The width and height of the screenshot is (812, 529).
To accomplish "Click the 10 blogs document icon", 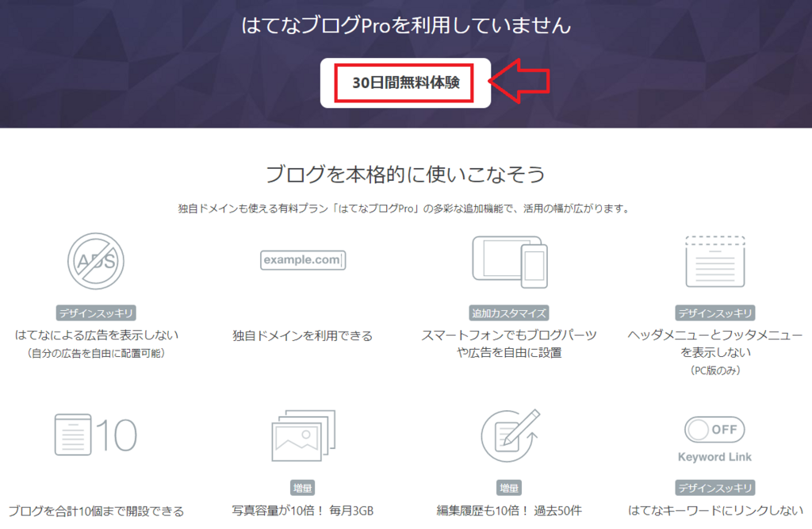I will pos(96,435).
